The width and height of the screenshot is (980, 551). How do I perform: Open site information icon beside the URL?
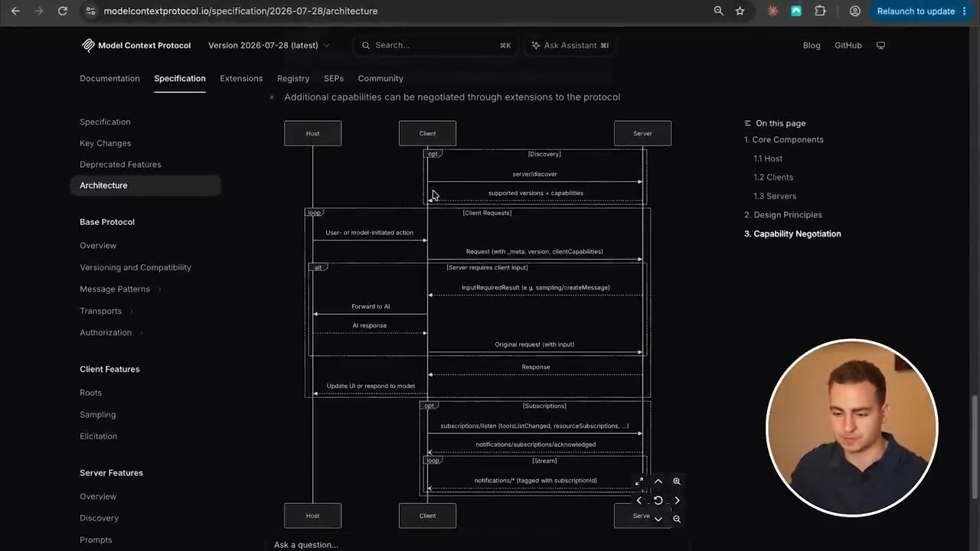(x=90, y=11)
